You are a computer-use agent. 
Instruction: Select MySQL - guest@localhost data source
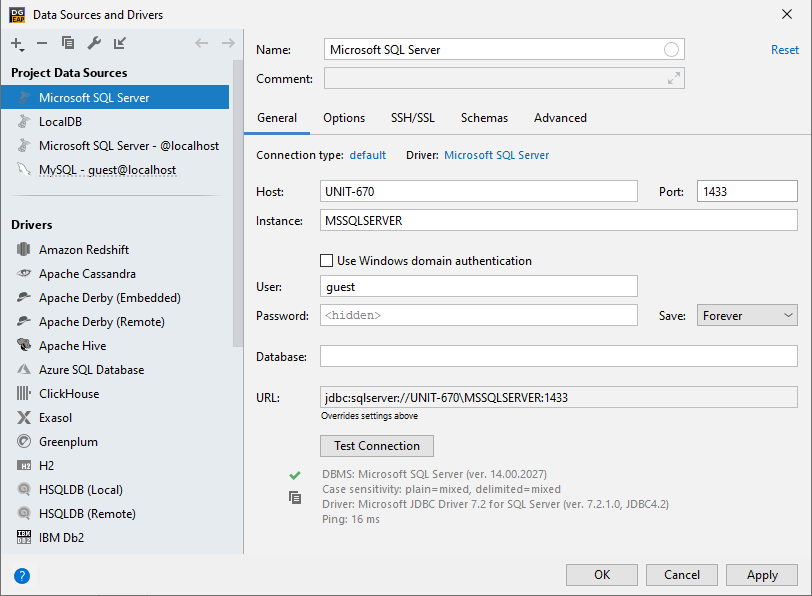tap(115, 170)
